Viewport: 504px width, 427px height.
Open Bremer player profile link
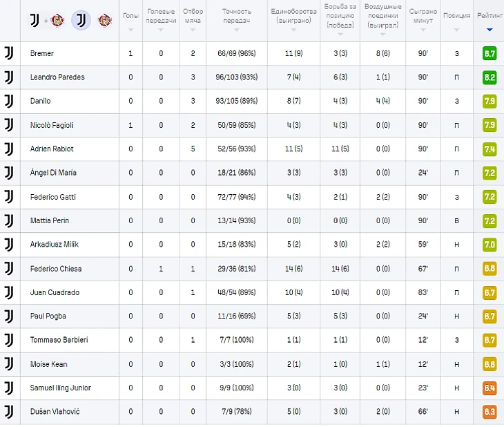(42, 53)
